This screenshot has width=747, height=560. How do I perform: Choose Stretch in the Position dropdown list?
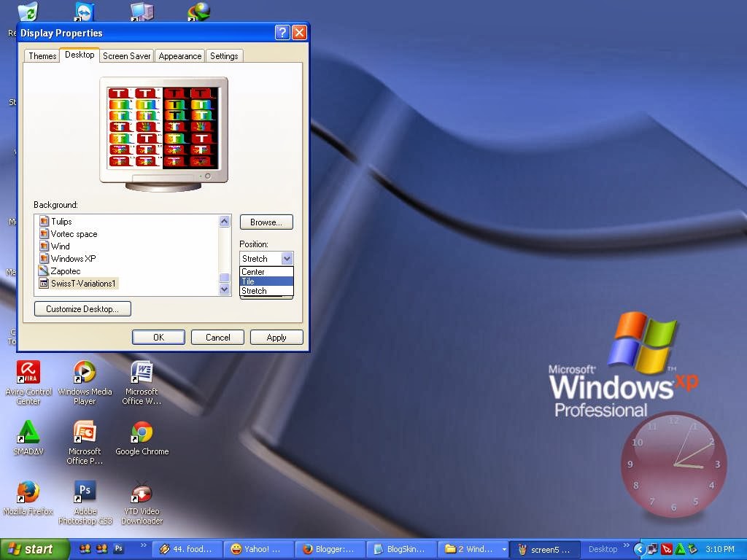[x=266, y=291]
